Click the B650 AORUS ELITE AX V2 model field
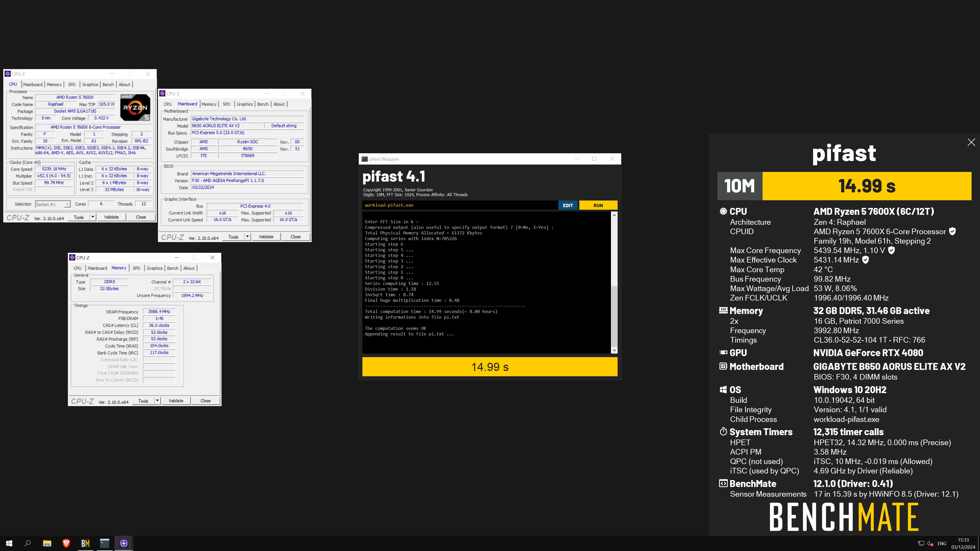This screenshot has height=551, width=980. [x=227, y=126]
